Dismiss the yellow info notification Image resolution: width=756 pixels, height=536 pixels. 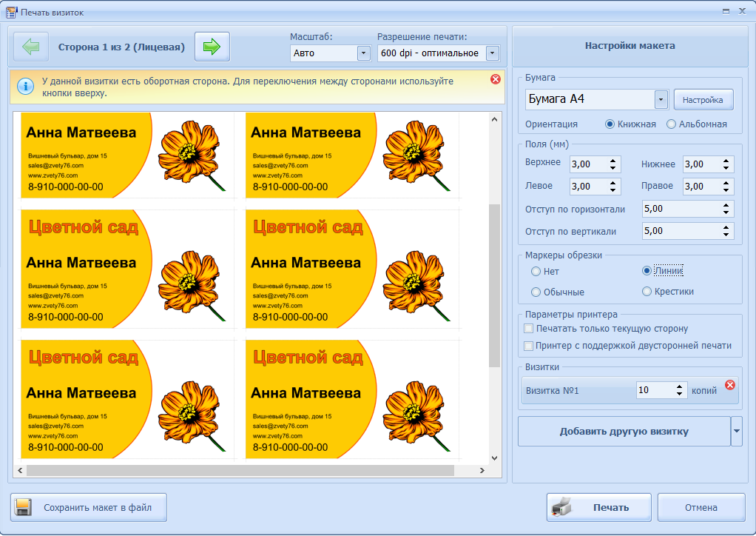(496, 79)
